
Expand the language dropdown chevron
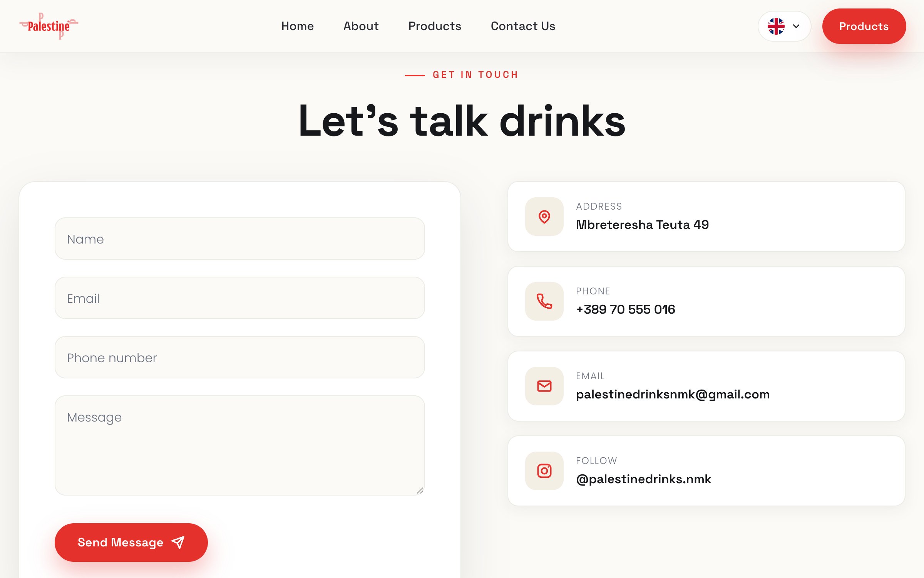tap(796, 26)
